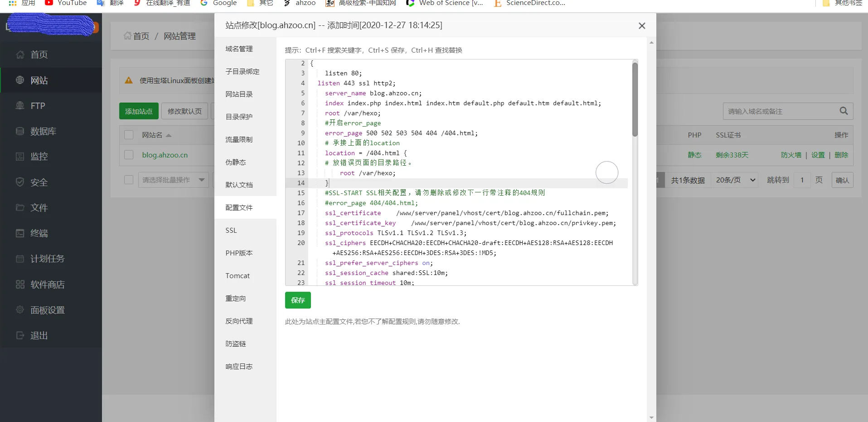Check the blog.ahzoo.cn row checkbox
The image size is (868, 422).
click(129, 155)
